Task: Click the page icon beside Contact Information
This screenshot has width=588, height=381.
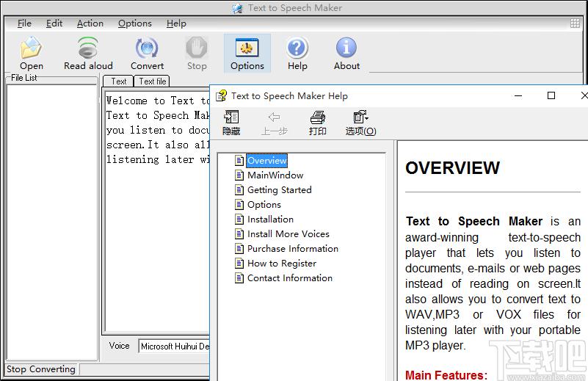Action: coord(239,278)
